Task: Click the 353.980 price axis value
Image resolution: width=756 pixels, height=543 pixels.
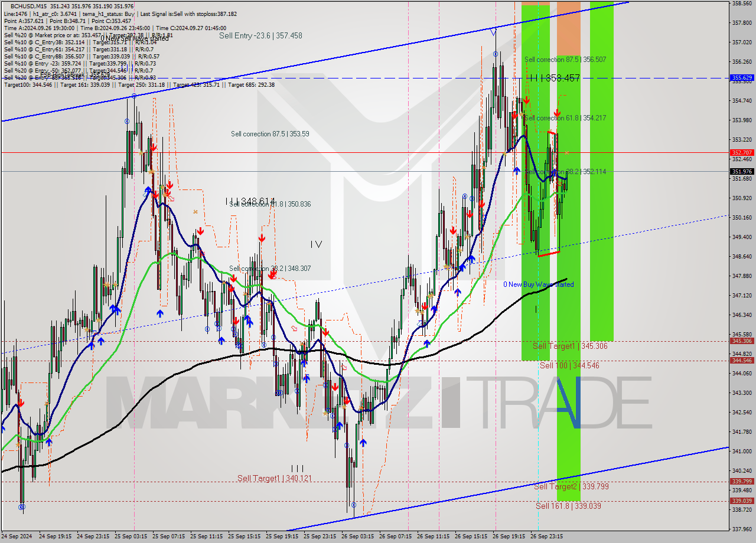Action: pyautogui.click(x=742, y=120)
